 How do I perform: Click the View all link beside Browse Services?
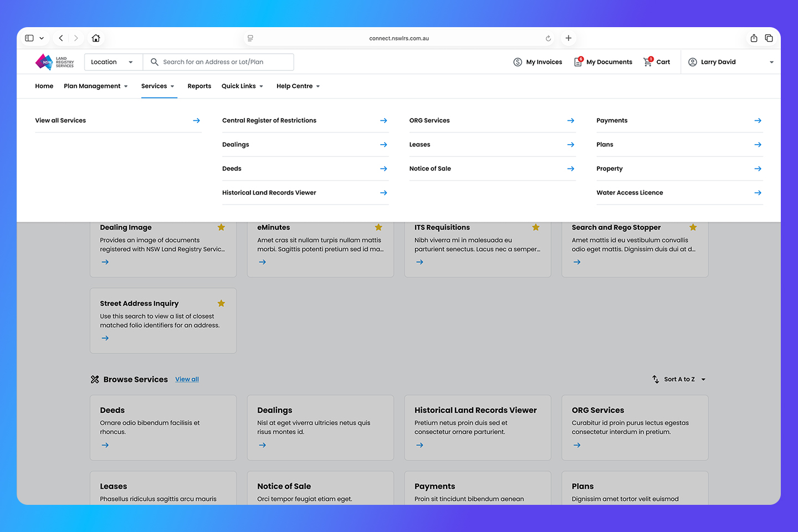(187, 380)
